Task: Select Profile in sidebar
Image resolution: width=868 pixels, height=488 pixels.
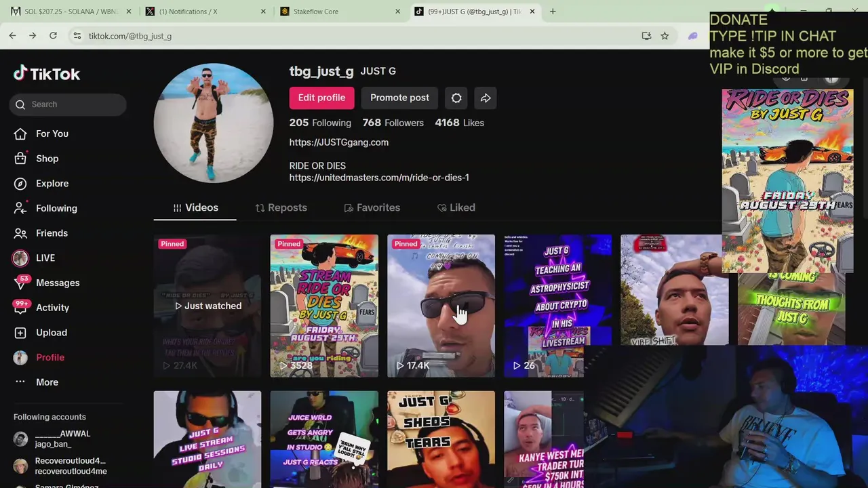Action: 50,357
